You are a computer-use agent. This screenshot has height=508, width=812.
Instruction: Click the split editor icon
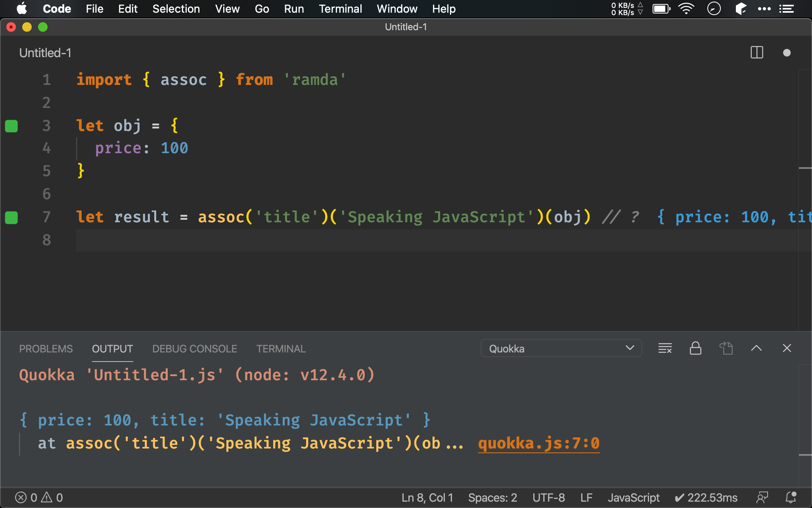[756, 52]
